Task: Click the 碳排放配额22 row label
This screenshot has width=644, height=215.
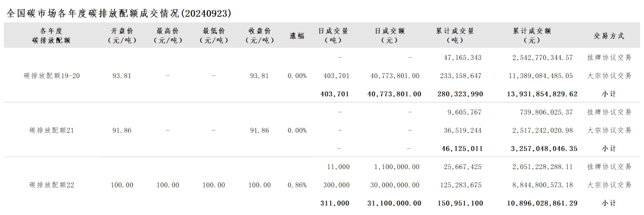Action: [52, 185]
